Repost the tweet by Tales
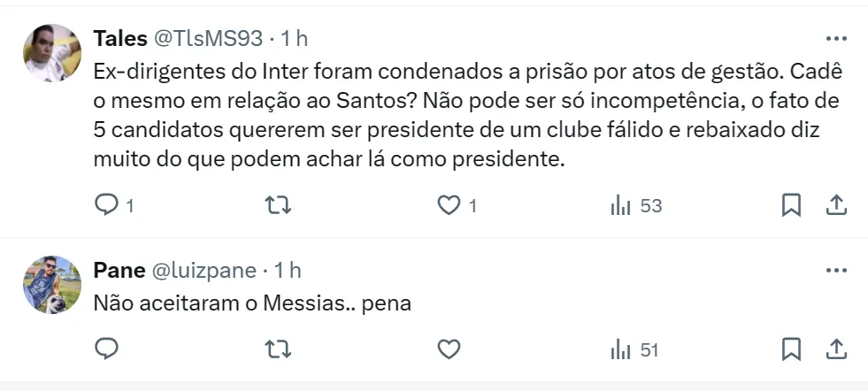868x391 pixels. 278,205
